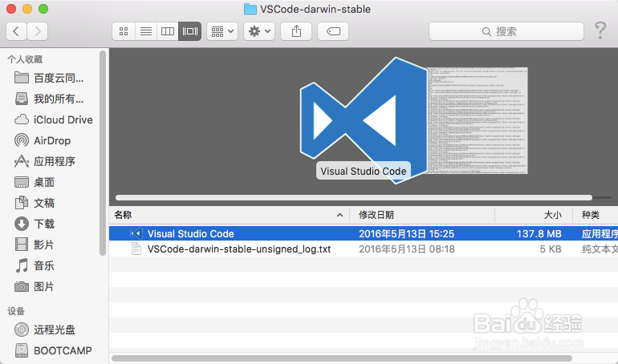Click the log text file cover preview
This screenshot has height=364, width=618.
[x=478, y=120]
